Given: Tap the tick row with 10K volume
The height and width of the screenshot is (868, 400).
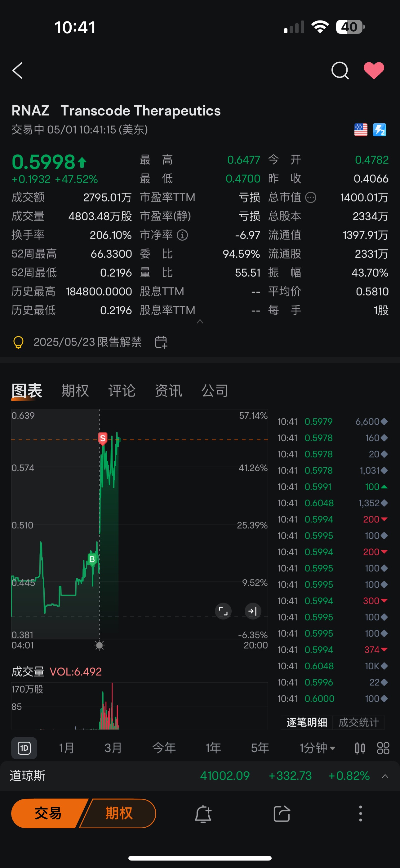Looking at the screenshot, I should point(333,666).
